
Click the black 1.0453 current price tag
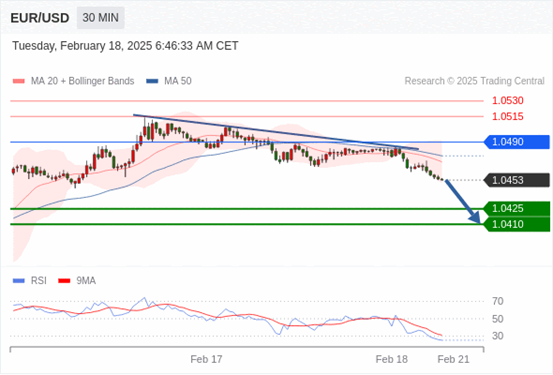pos(516,180)
